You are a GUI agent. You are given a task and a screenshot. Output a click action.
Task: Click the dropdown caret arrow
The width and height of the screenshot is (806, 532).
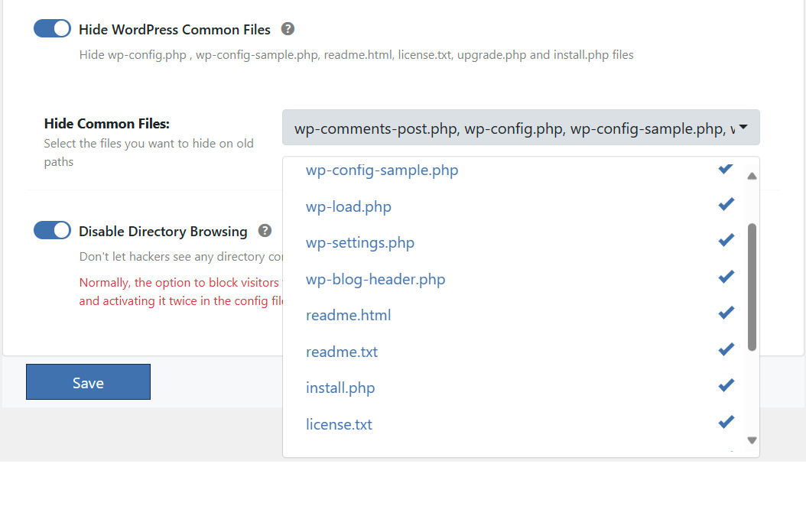[x=743, y=128]
